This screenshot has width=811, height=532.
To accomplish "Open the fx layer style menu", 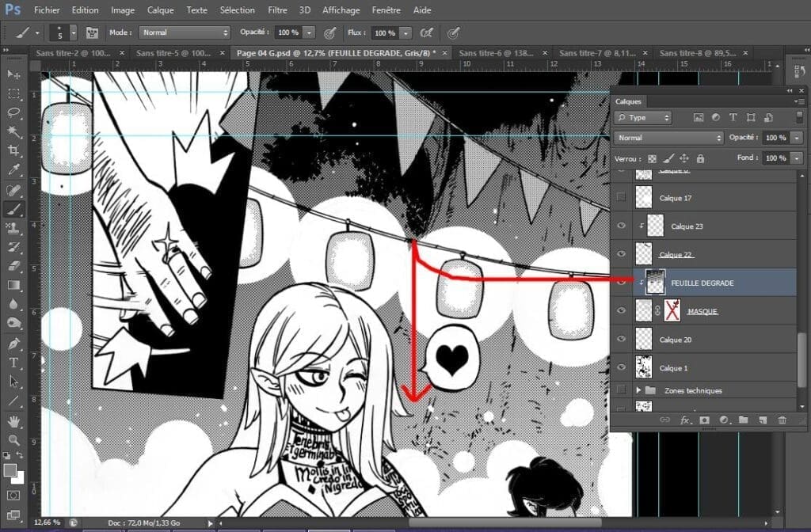I will [684, 420].
